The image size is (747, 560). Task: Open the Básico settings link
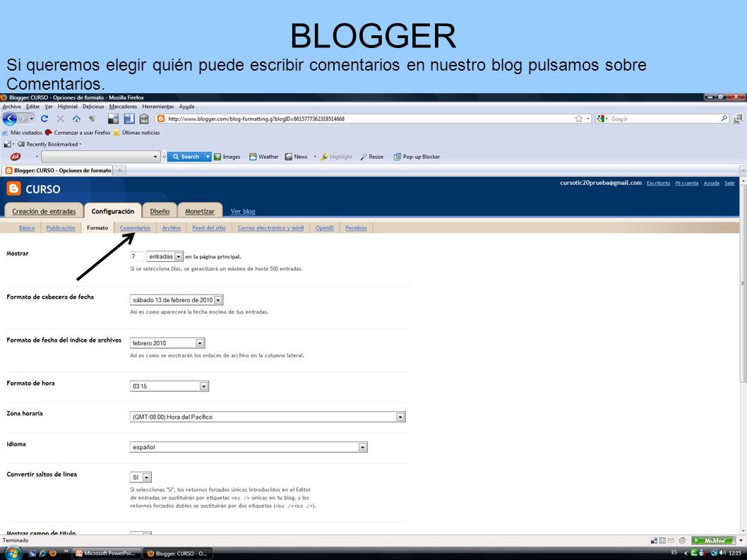(x=27, y=228)
